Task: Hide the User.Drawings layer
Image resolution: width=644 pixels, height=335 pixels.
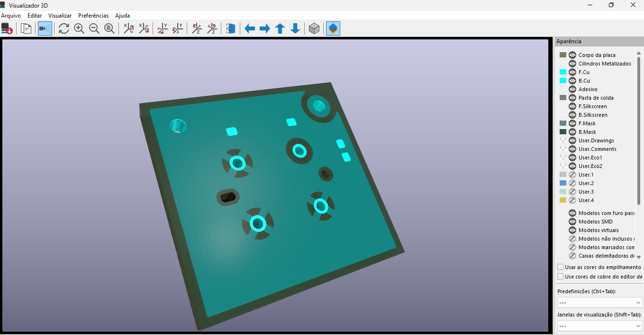Action: [x=572, y=140]
